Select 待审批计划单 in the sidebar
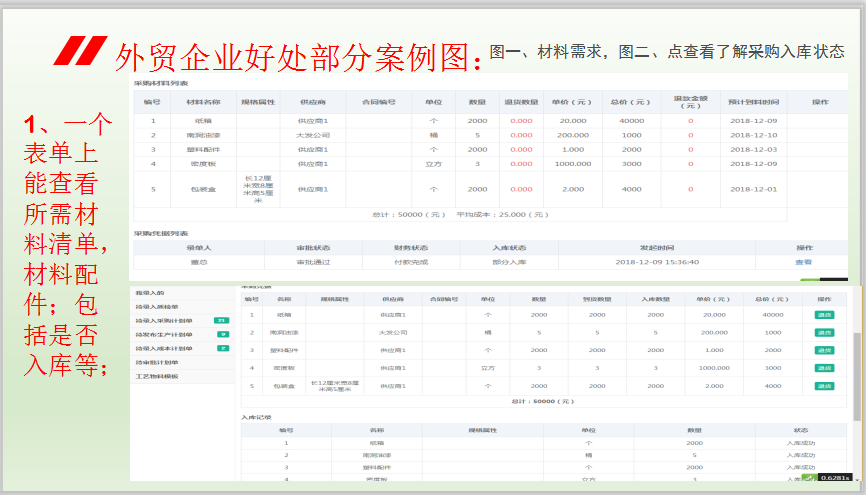The image size is (866, 495). [157, 362]
